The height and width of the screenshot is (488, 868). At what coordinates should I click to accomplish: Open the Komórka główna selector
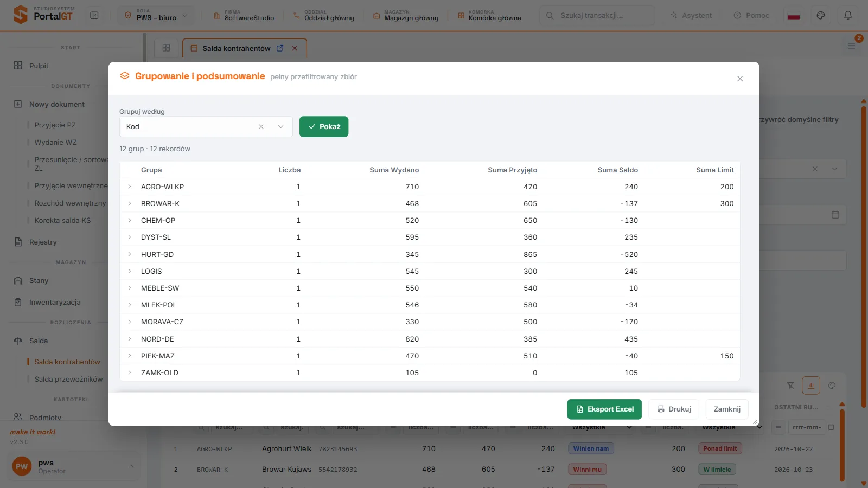tap(489, 16)
